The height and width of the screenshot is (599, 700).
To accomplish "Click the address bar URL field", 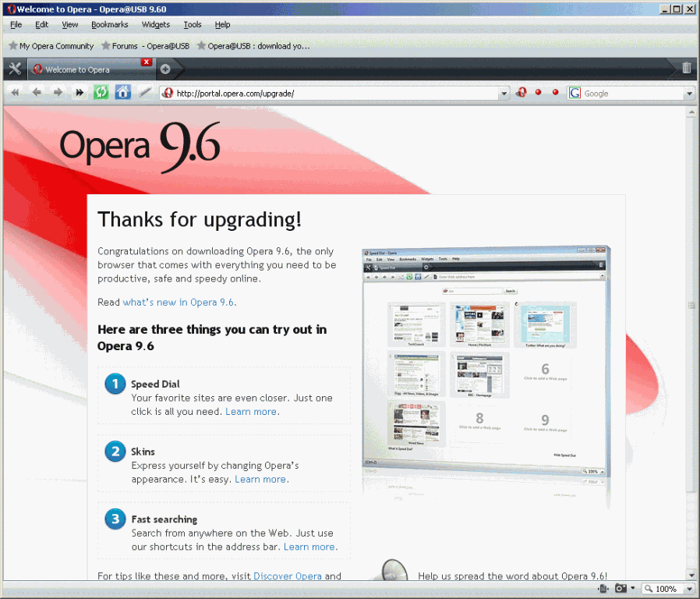I will tap(336, 94).
